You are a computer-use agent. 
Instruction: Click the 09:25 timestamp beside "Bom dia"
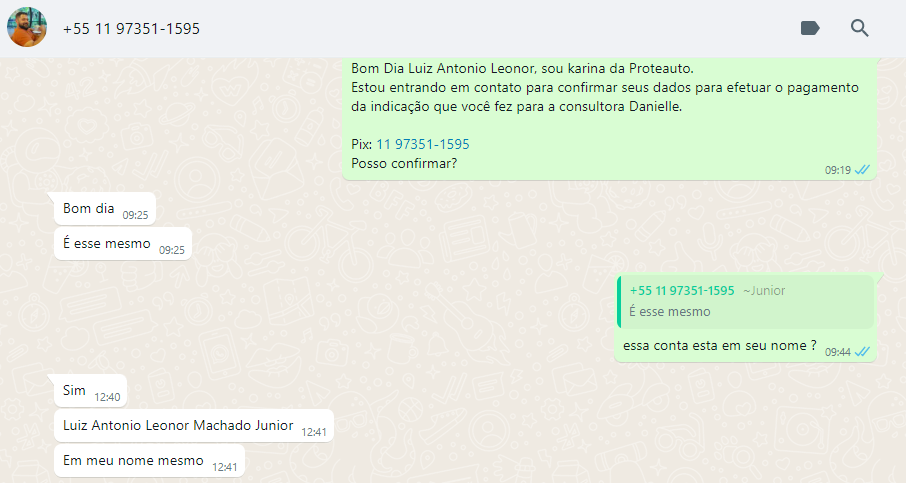(135, 215)
